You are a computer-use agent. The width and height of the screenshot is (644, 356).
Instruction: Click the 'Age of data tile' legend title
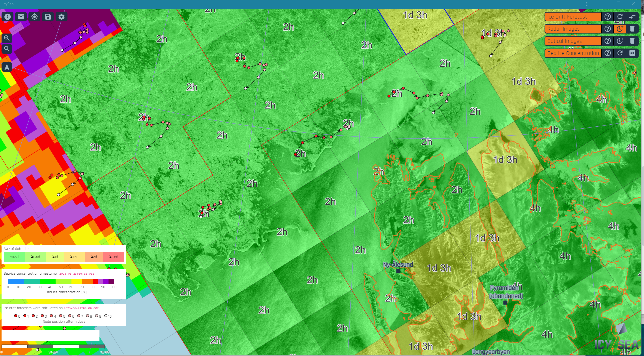point(16,249)
